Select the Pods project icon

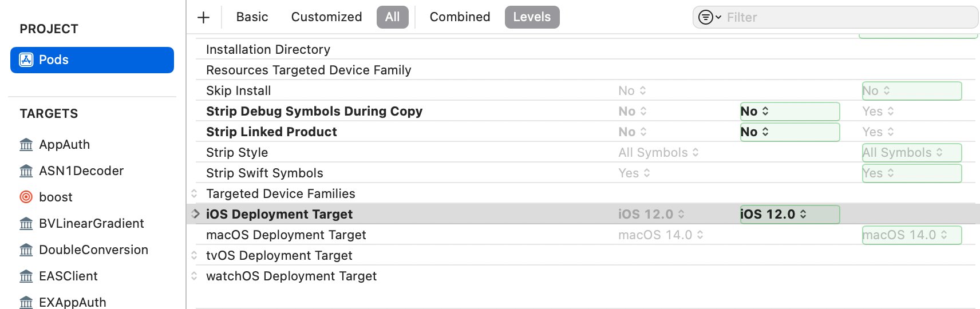click(x=26, y=60)
